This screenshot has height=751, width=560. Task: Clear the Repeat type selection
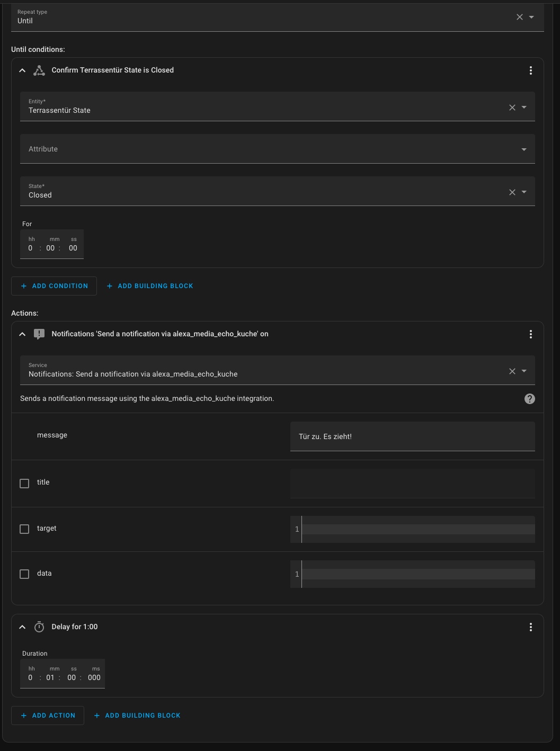tap(519, 17)
